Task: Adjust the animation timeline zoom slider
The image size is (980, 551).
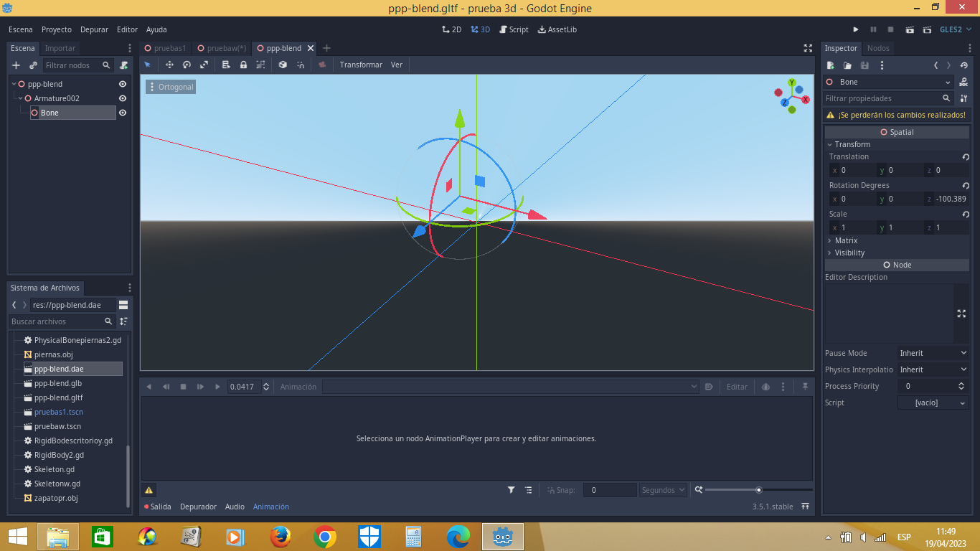Action: pos(758,490)
